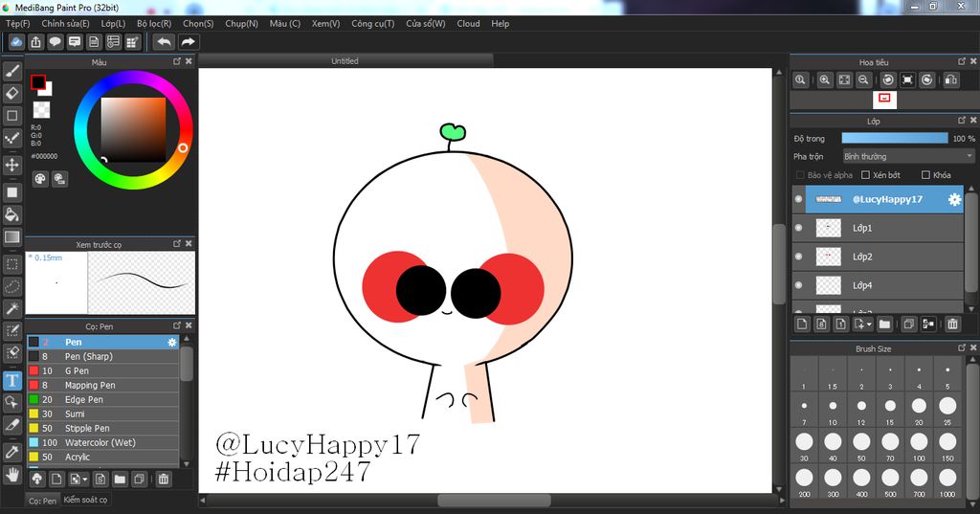The height and width of the screenshot is (514, 980).
Task: Click the export share icon in toolbar
Action: pyautogui.click(x=35, y=42)
